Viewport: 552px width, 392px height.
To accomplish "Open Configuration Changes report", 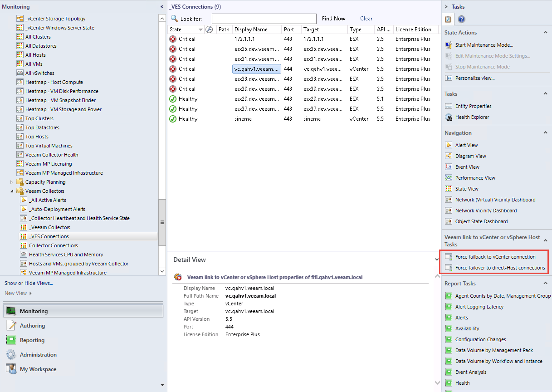I will 480,339.
